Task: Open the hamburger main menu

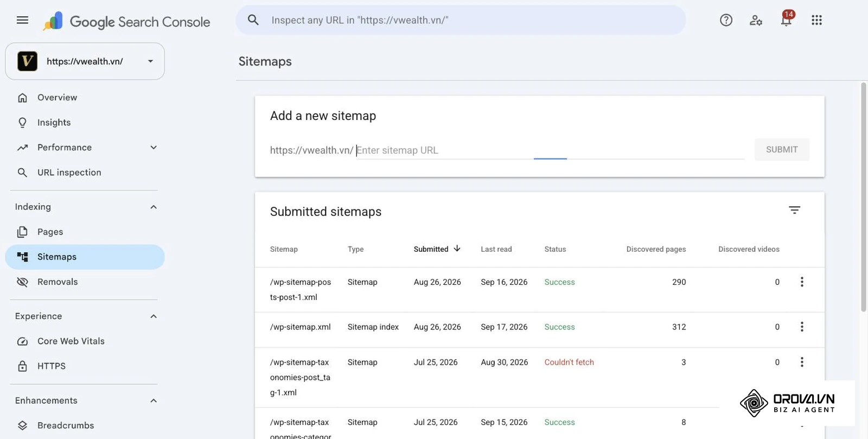Action: [22, 20]
